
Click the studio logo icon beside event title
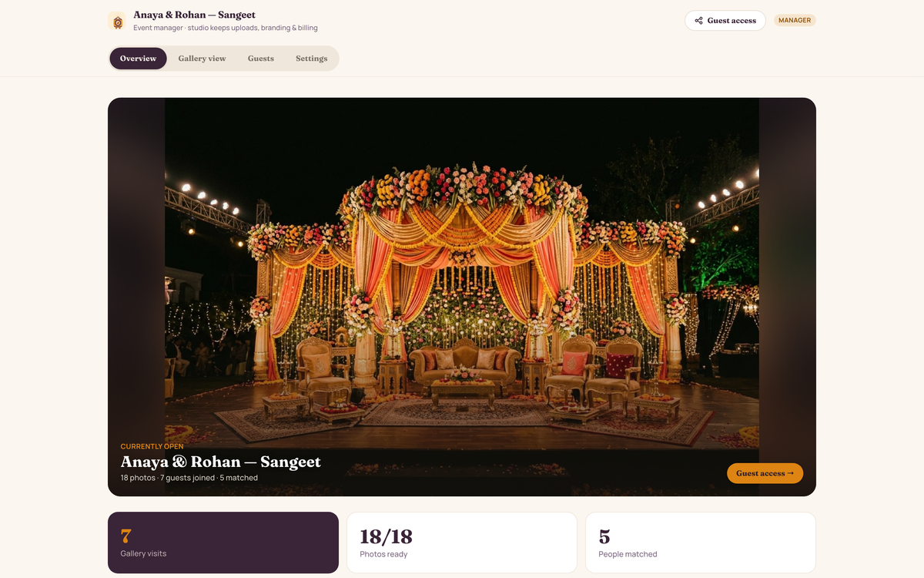click(118, 22)
